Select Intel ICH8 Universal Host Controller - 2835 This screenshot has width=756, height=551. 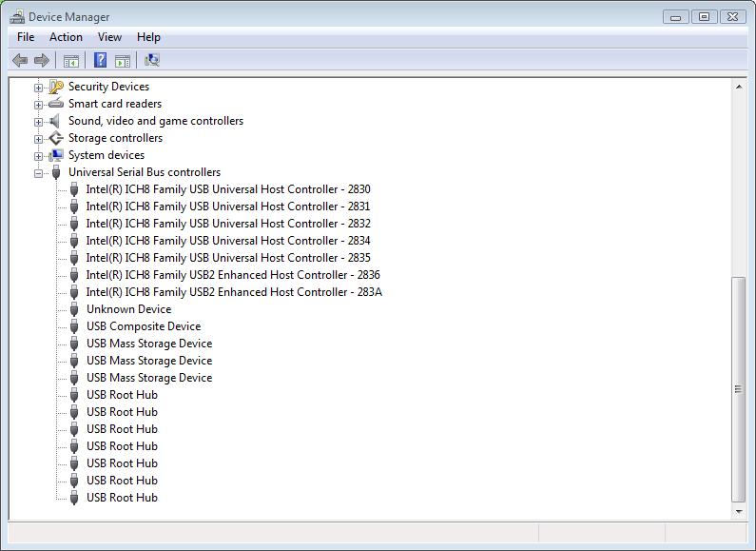[228, 258]
